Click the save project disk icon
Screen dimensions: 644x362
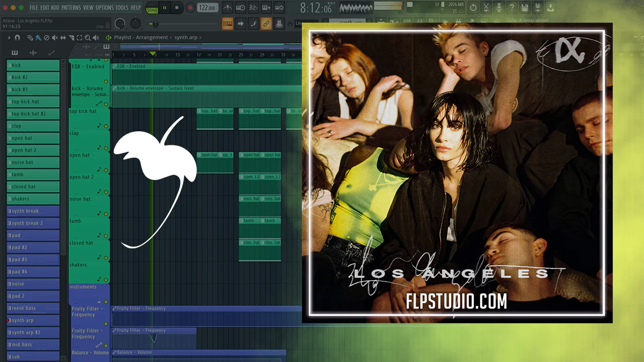click(525, 8)
